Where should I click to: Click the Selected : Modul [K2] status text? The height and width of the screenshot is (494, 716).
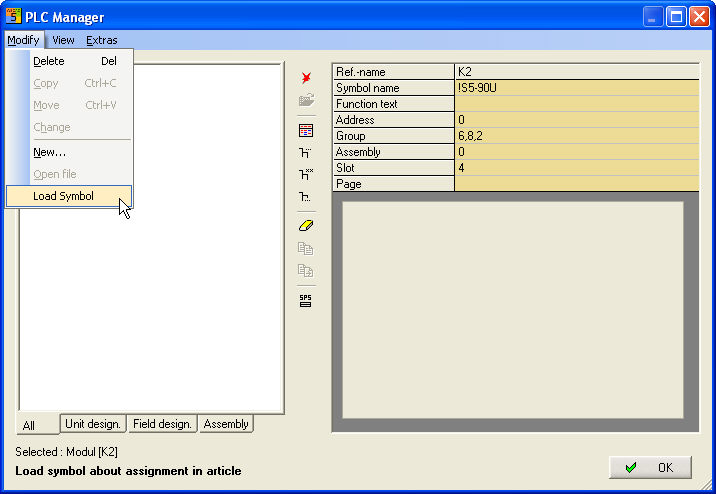(66, 452)
